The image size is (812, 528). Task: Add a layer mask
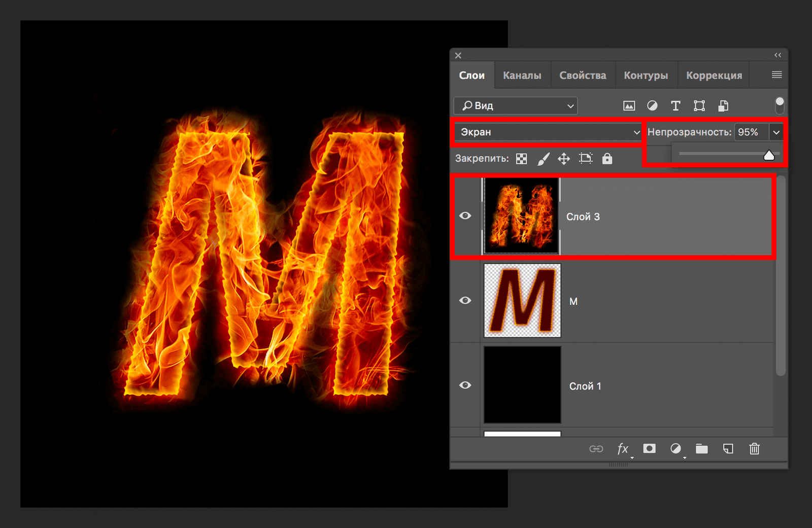pyautogui.click(x=649, y=449)
